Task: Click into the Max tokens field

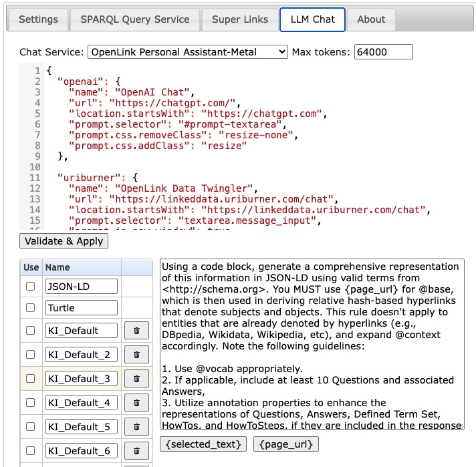Action: coord(383,52)
